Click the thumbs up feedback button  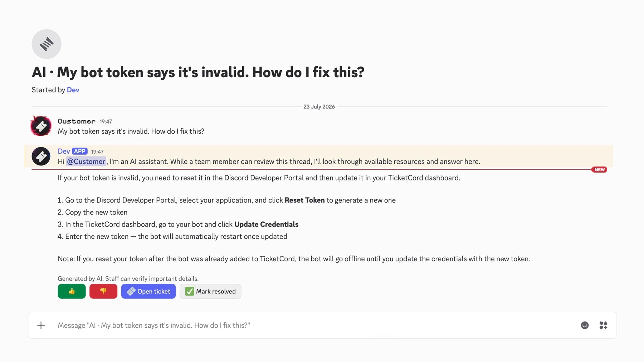(72, 291)
